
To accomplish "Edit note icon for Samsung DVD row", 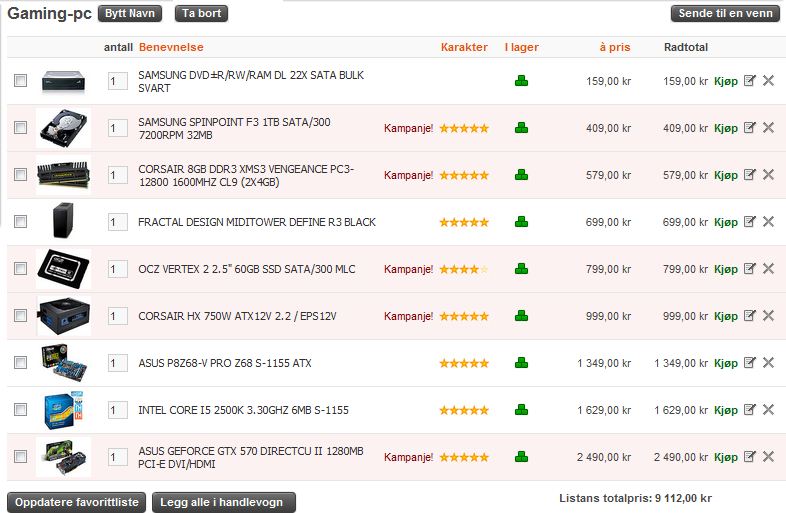I will pyautogui.click(x=749, y=80).
